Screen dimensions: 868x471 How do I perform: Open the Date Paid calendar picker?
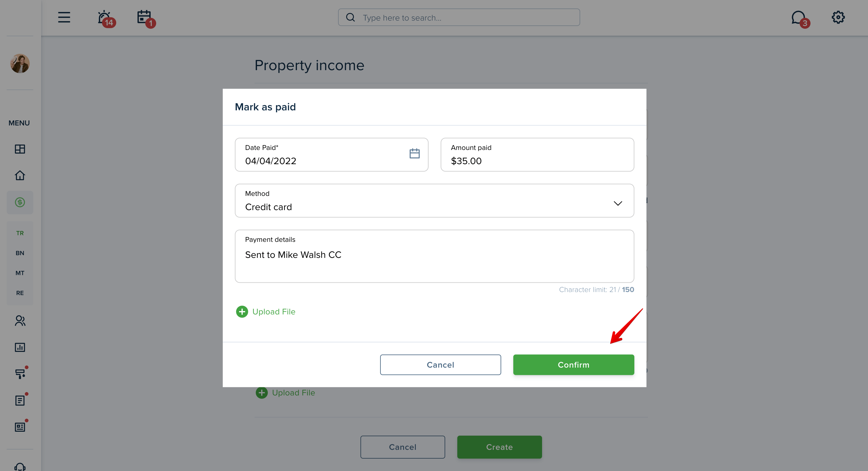pos(414,154)
